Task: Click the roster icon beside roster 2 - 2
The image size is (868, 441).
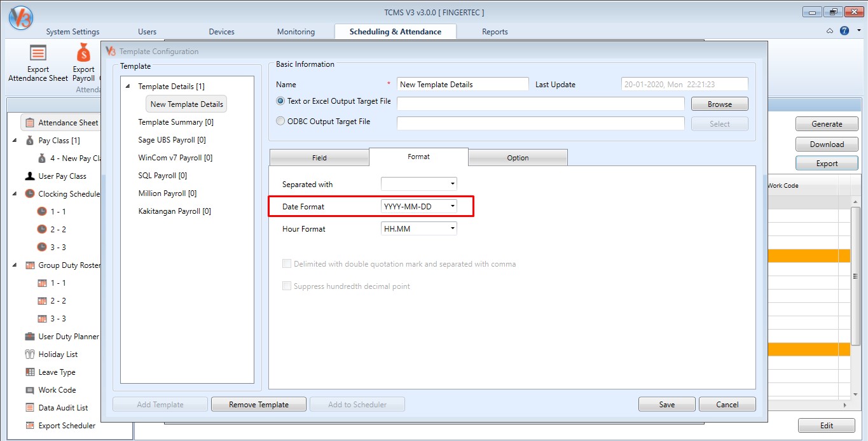Action: coord(42,300)
